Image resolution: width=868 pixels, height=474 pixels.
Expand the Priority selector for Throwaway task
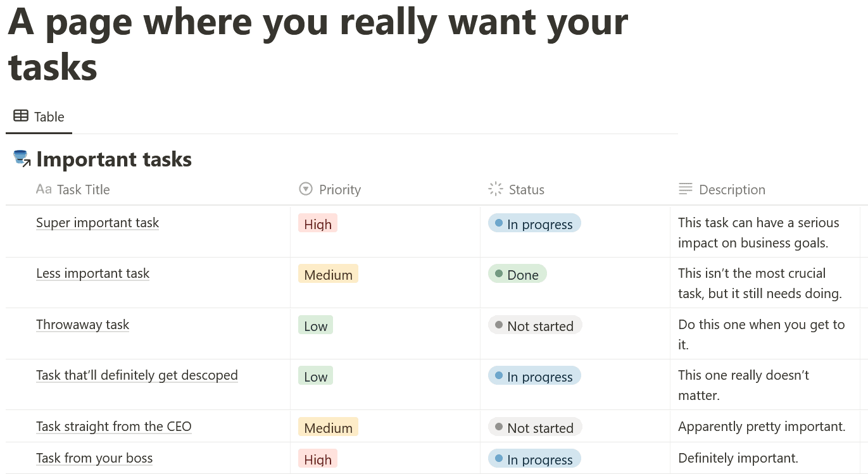[315, 325]
